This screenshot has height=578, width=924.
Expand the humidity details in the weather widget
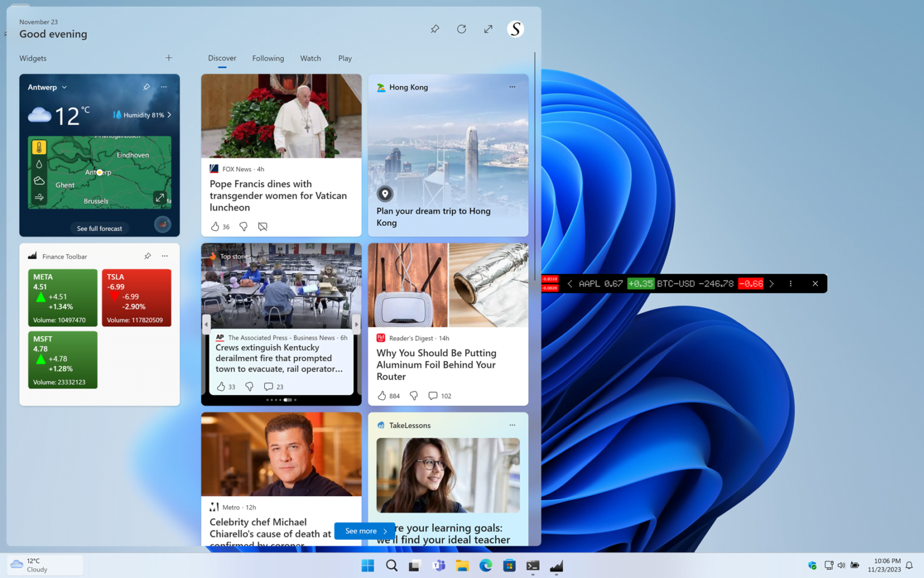142,114
